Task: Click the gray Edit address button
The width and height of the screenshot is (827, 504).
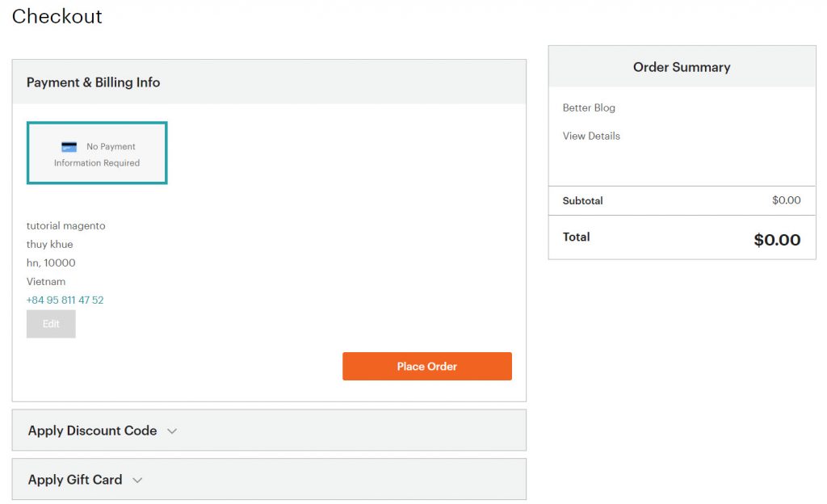Action: coord(51,324)
